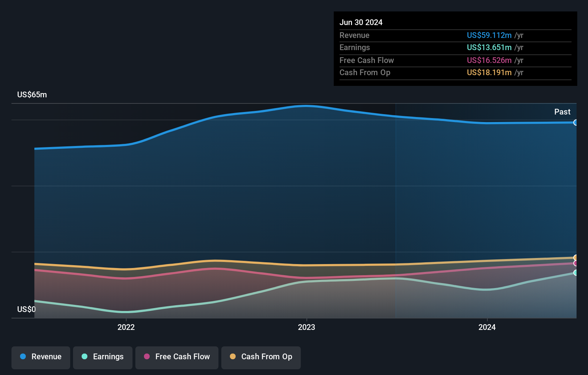Viewport: 588px width, 375px height.
Task: Click the Earnings endpoint marker on chart
Action: point(575,273)
